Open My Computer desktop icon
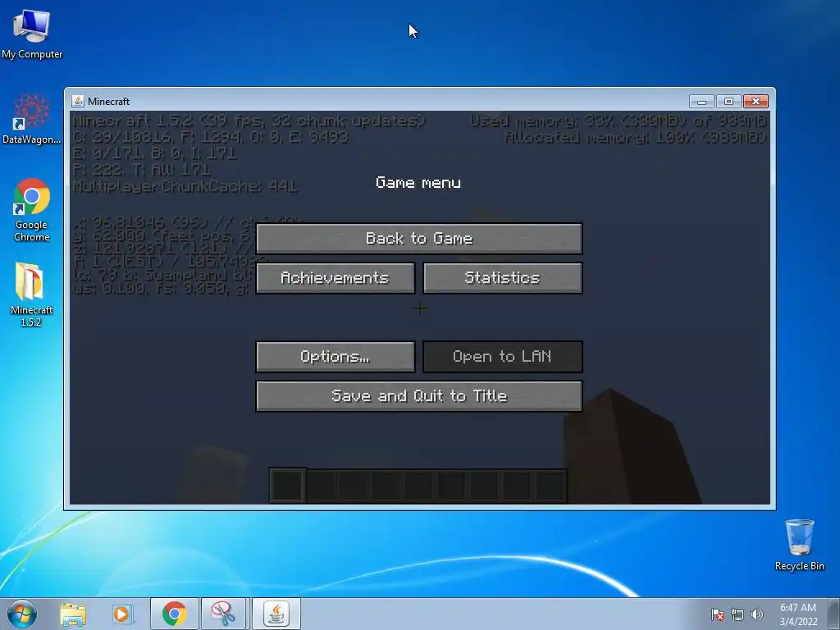This screenshot has width=840, height=630. pyautogui.click(x=32, y=34)
